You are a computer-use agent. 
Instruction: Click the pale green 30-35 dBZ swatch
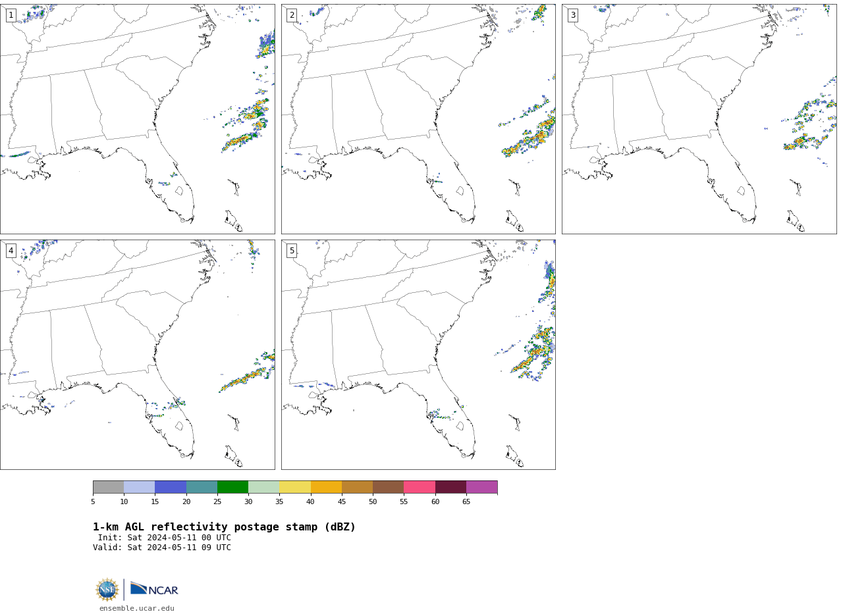coord(263,487)
